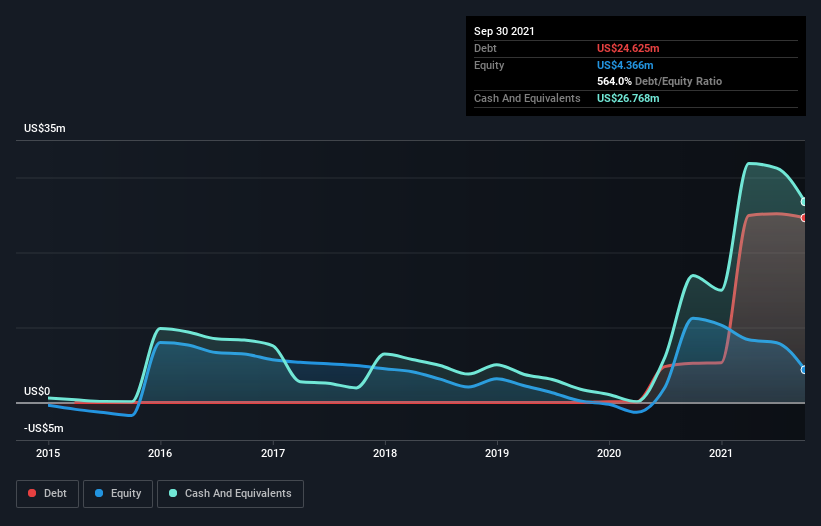Screen dimensions: 821x526
Task: Click the US$4.366m equity value
Action: pyautogui.click(x=625, y=65)
